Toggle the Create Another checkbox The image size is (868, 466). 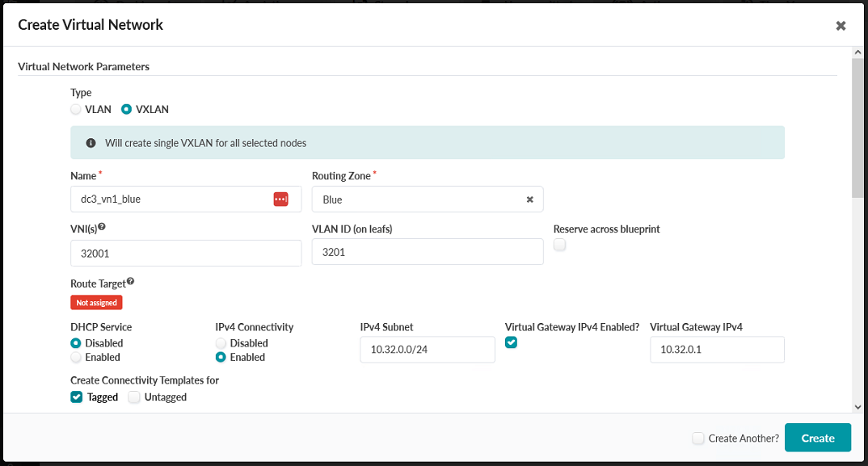click(698, 438)
